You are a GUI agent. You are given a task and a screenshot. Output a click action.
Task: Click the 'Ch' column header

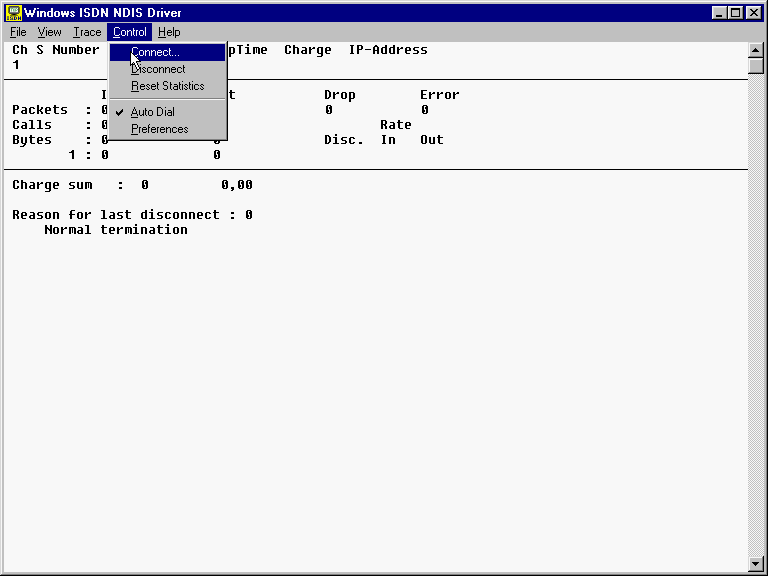(20, 50)
